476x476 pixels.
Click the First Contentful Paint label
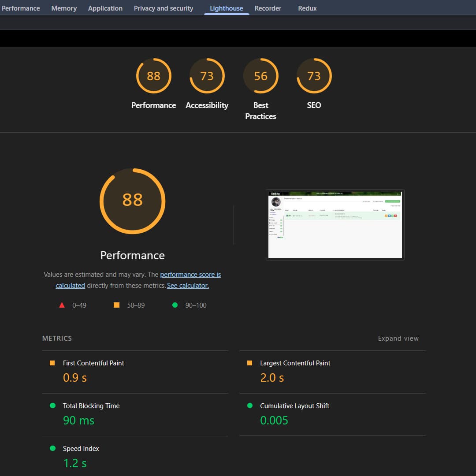[93, 363]
